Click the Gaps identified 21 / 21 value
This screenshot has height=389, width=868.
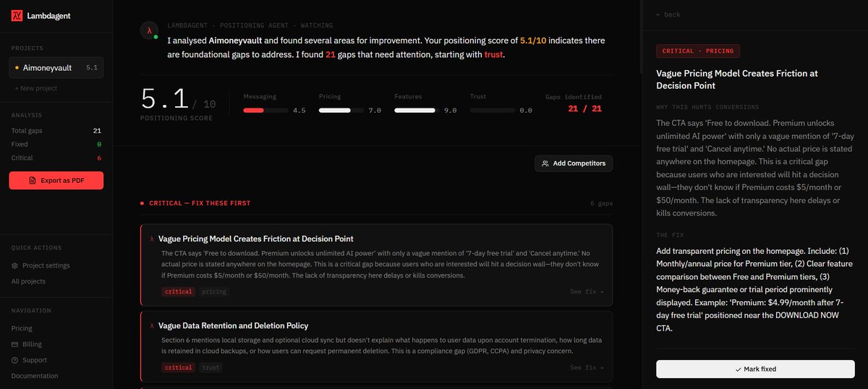584,109
